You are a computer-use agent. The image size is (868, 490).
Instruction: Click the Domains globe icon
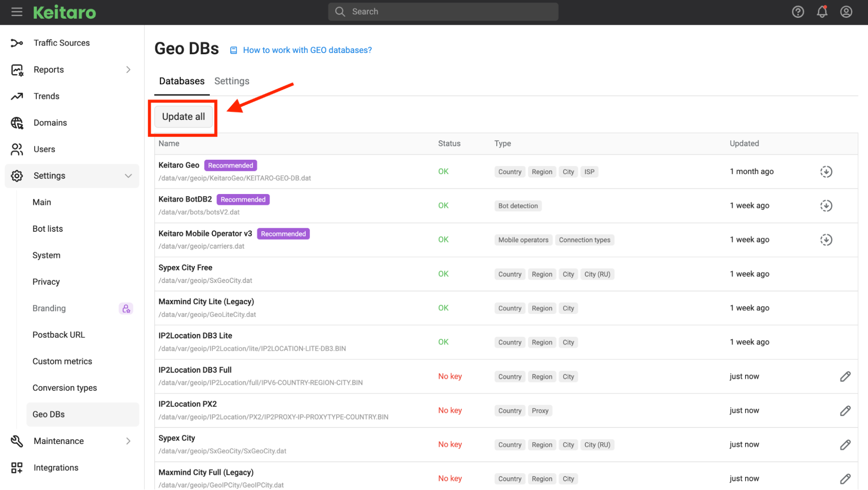[x=17, y=123]
